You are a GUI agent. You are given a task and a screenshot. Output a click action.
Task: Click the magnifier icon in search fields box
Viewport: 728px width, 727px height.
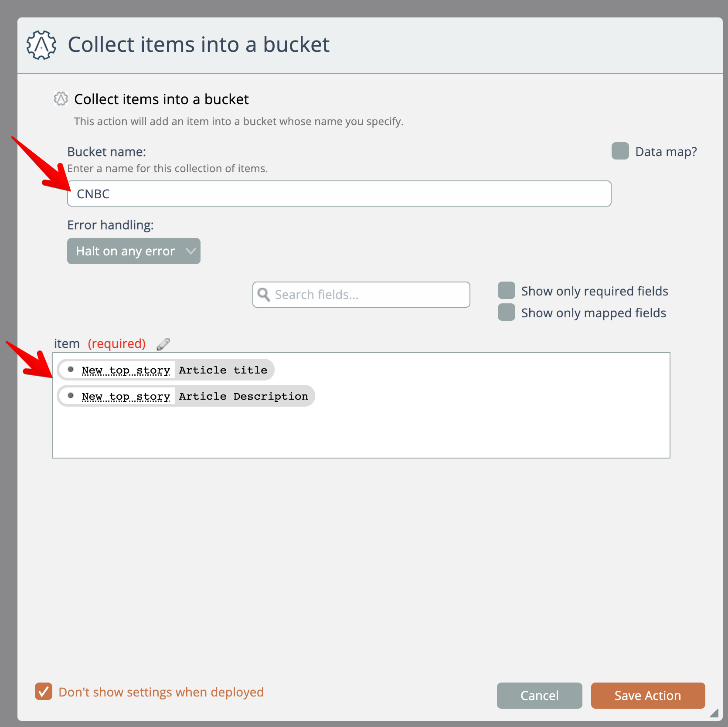(x=264, y=295)
